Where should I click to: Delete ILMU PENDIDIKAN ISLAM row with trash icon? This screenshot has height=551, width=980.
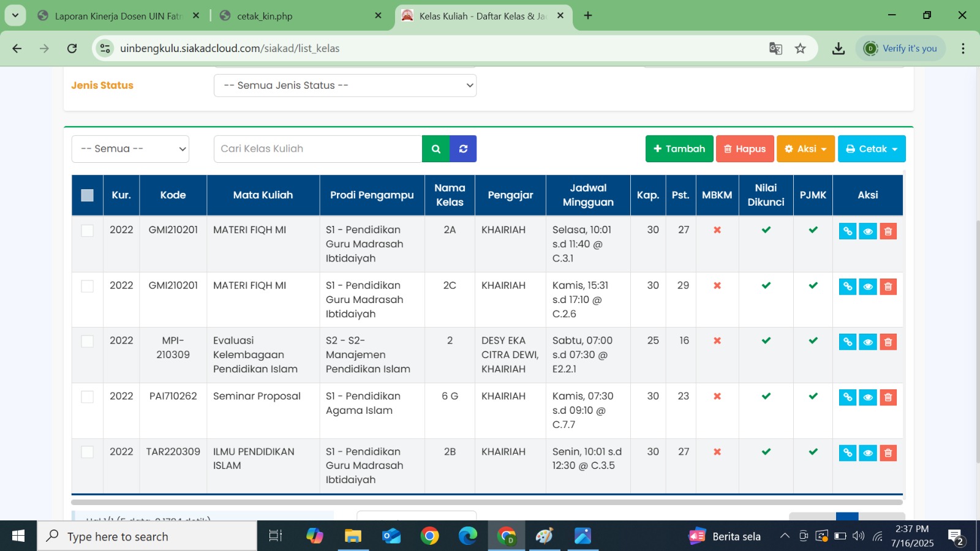coord(888,453)
